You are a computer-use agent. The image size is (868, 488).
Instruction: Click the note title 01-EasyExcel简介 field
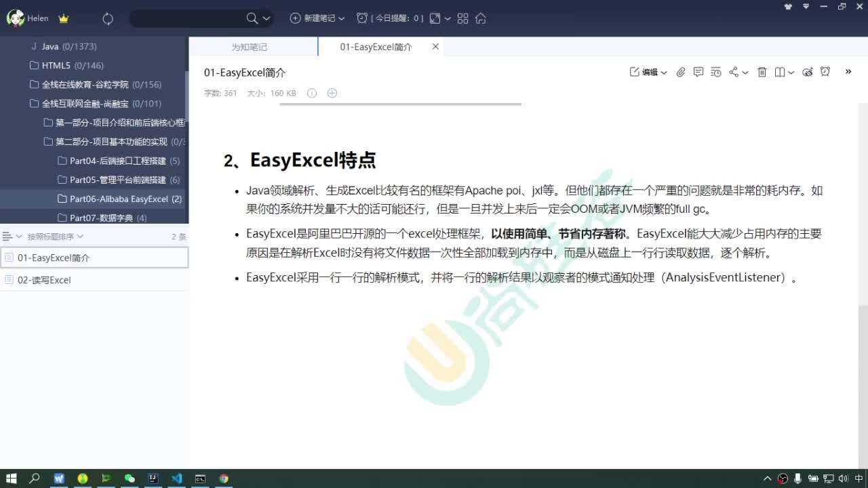(x=245, y=73)
